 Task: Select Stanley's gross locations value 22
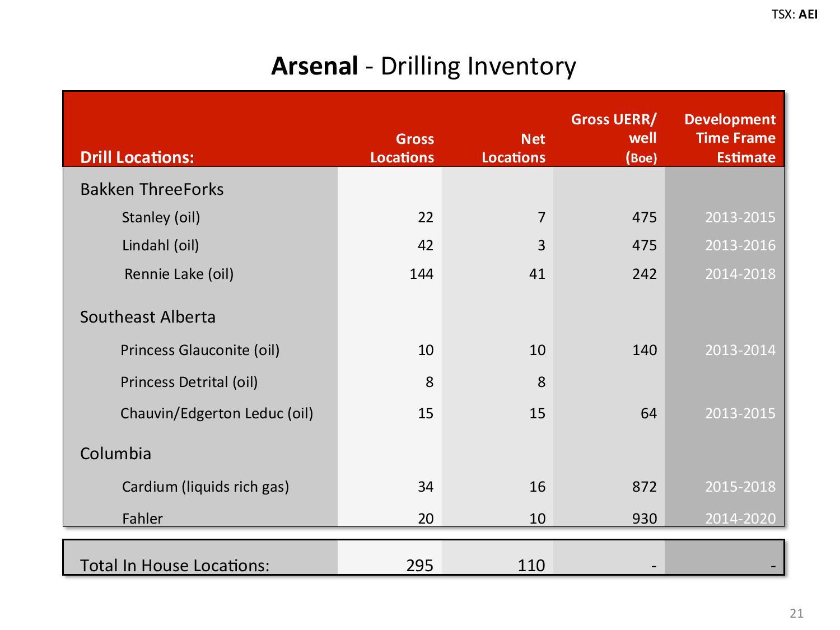(426, 217)
